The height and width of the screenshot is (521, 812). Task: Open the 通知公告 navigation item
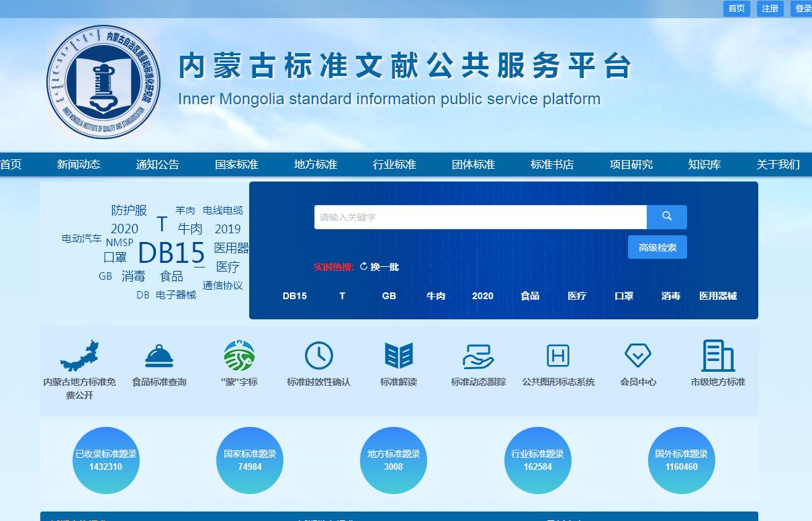[158, 165]
